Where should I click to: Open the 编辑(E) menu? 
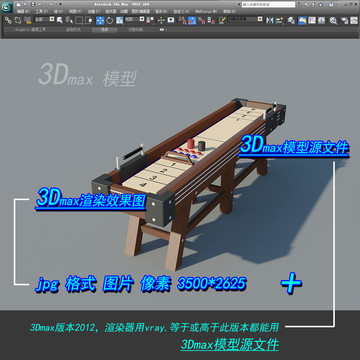pos(23,11)
